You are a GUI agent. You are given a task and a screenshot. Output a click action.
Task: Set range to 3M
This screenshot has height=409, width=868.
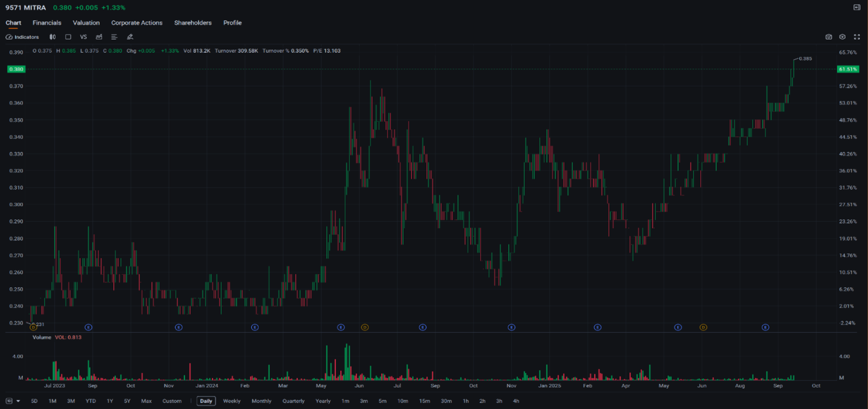71,401
